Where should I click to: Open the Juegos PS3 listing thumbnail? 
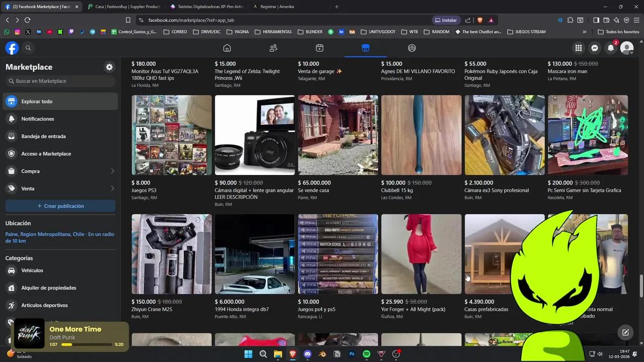coord(172,135)
